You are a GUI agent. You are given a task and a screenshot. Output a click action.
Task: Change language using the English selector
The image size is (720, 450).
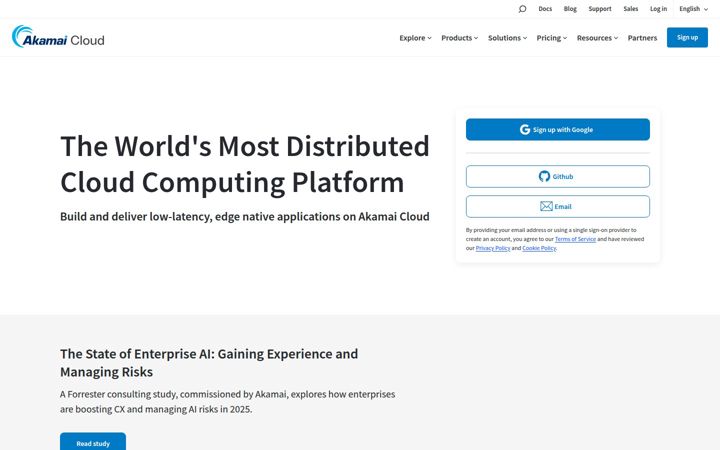pos(693,9)
